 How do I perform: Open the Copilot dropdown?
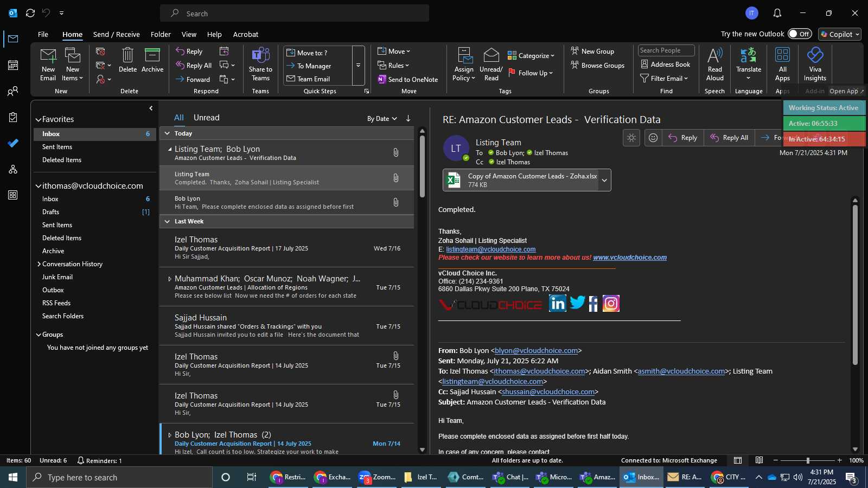(x=840, y=34)
